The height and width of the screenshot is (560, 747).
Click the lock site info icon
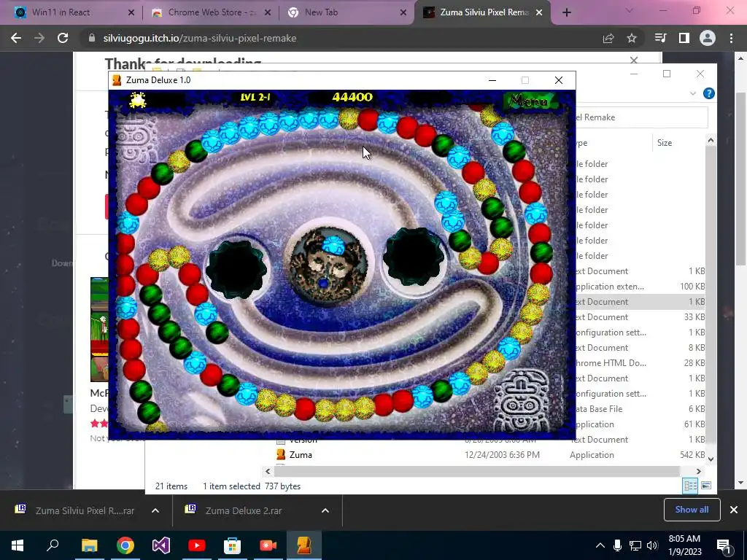pyautogui.click(x=92, y=38)
